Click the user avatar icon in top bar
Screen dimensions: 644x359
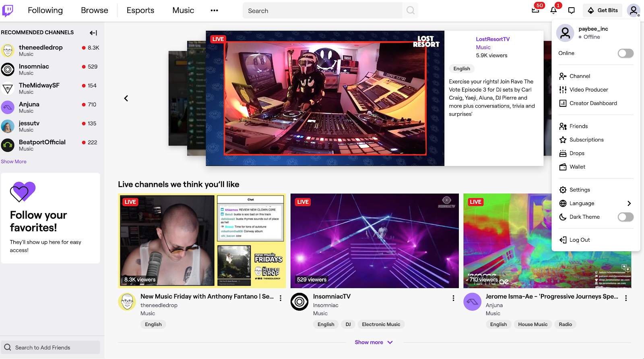(633, 10)
